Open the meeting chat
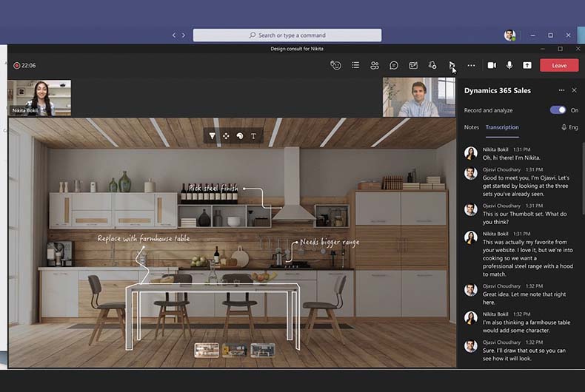The height and width of the screenshot is (392, 585). 394,66
